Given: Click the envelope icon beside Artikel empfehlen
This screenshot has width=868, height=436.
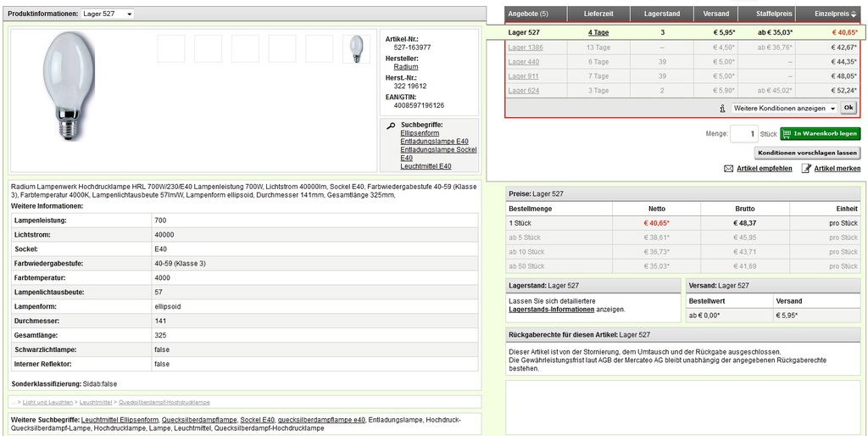Looking at the screenshot, I should click(x=728, y=169).
